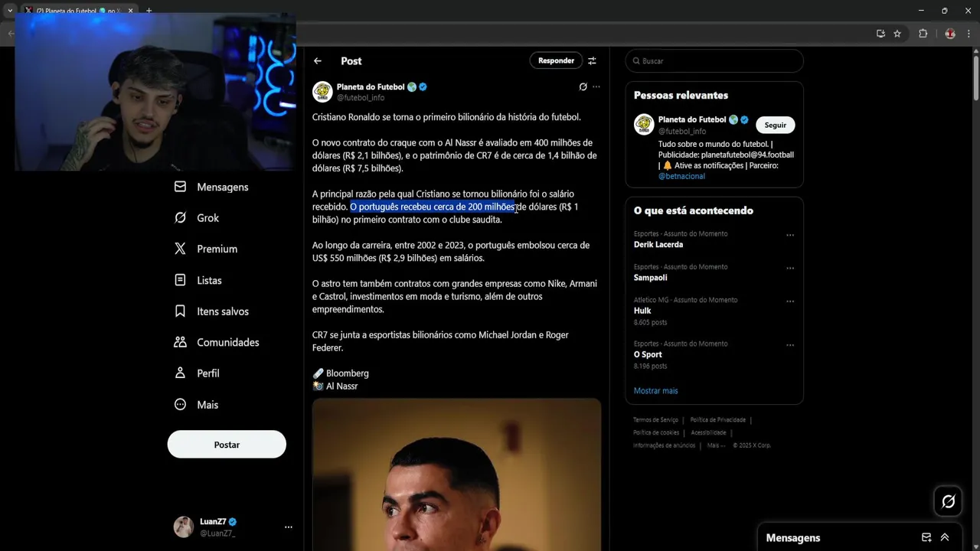Image resolution: width=980 pixels, height=551 pixels.
Task: Open the Grok icon beside the post header
Action: pyautogui.click(x=583, y=87)
